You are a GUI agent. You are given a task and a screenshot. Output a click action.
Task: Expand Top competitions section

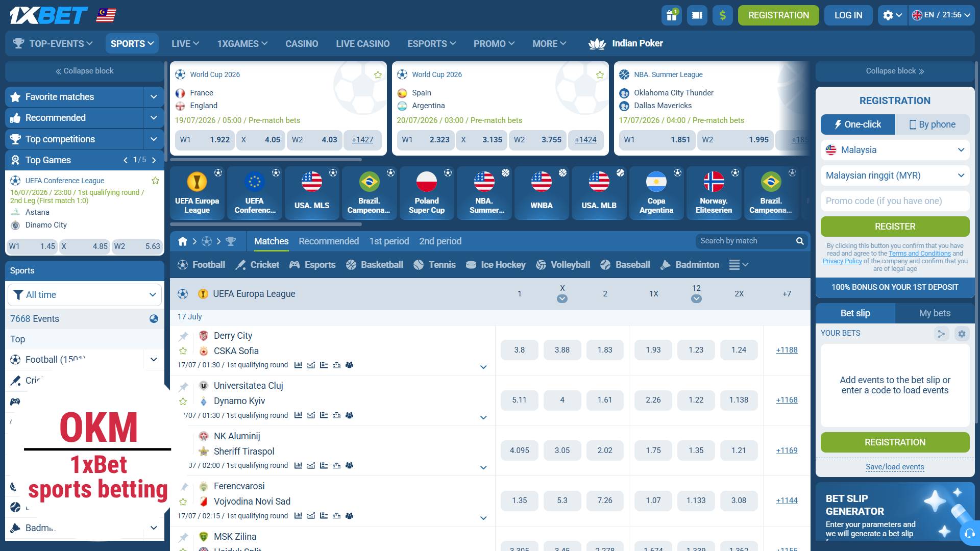coord(154,139)
